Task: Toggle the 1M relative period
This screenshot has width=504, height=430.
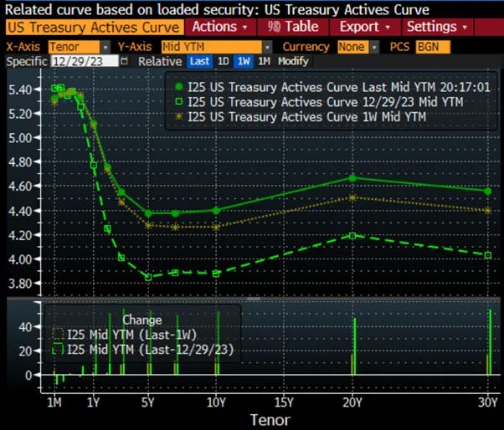Action: pyautogui.click(x=265, y=61)
